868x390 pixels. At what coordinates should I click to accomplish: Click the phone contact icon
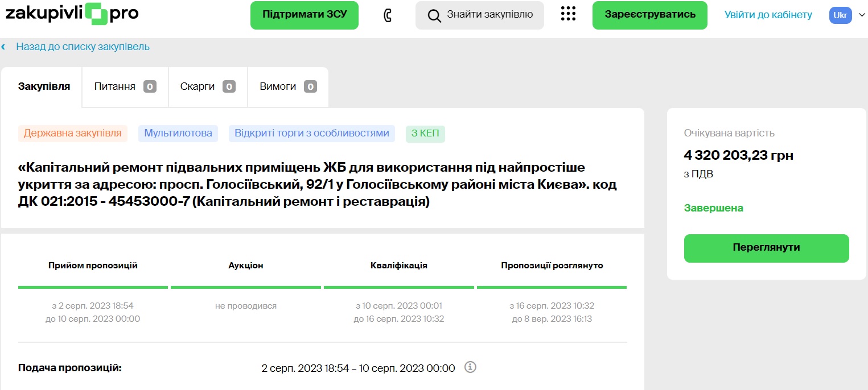(388, 15)
